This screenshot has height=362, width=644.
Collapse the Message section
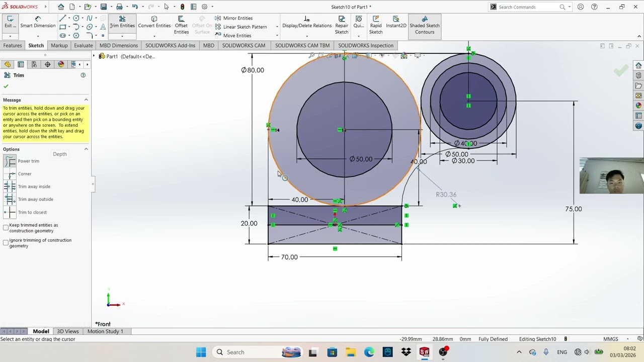pos(86,100)
